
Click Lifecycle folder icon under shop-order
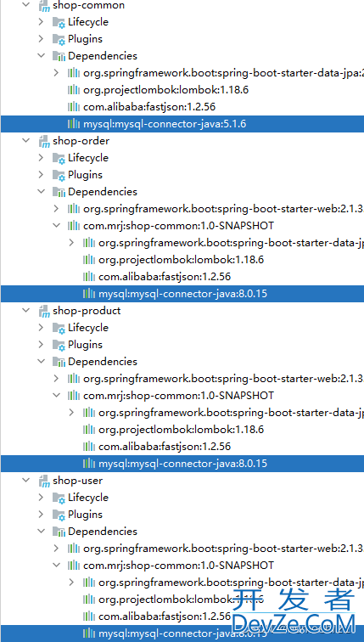pos(59,158)
